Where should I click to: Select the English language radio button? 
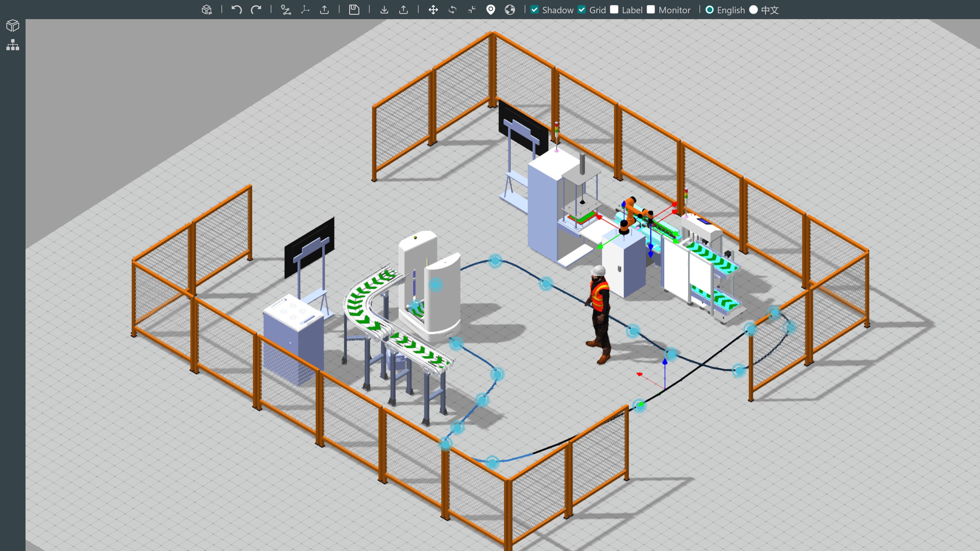click(x=709, y=10)
